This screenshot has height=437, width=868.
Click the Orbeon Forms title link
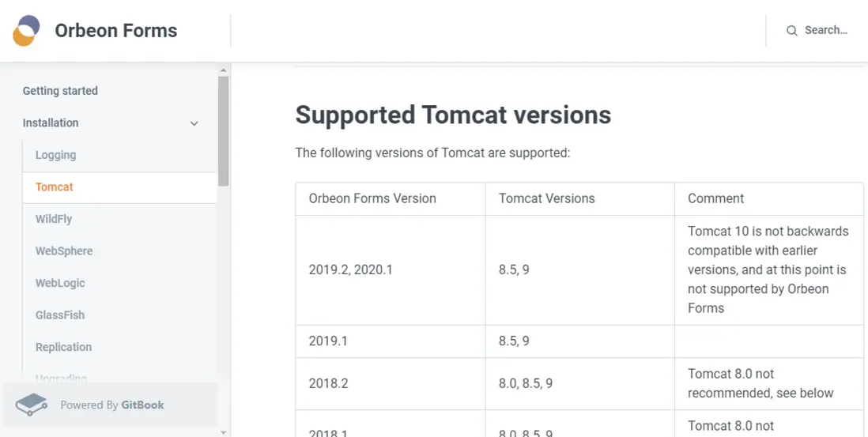pos(115,31)
